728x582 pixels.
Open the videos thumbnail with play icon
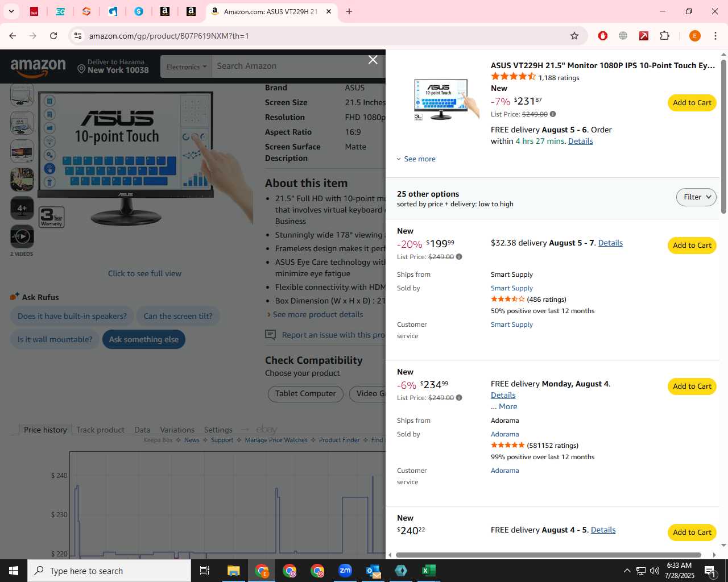coord(22,236)
